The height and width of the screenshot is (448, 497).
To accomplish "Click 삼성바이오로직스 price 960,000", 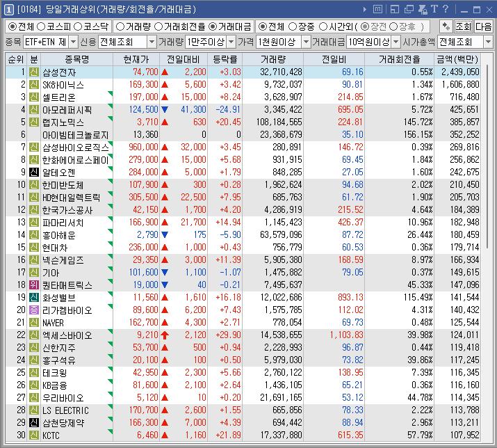I will 143,147.
